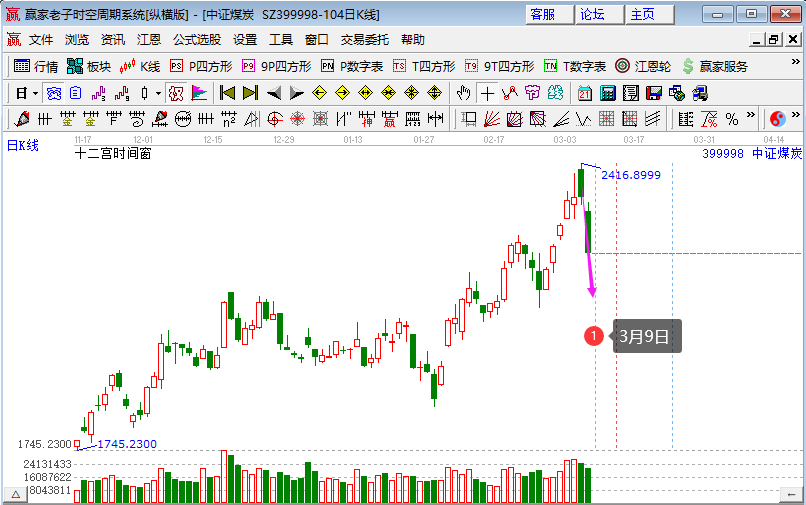Click the first 金 gold ruler icon
This screenshot has width=806, height=505.
68,119
